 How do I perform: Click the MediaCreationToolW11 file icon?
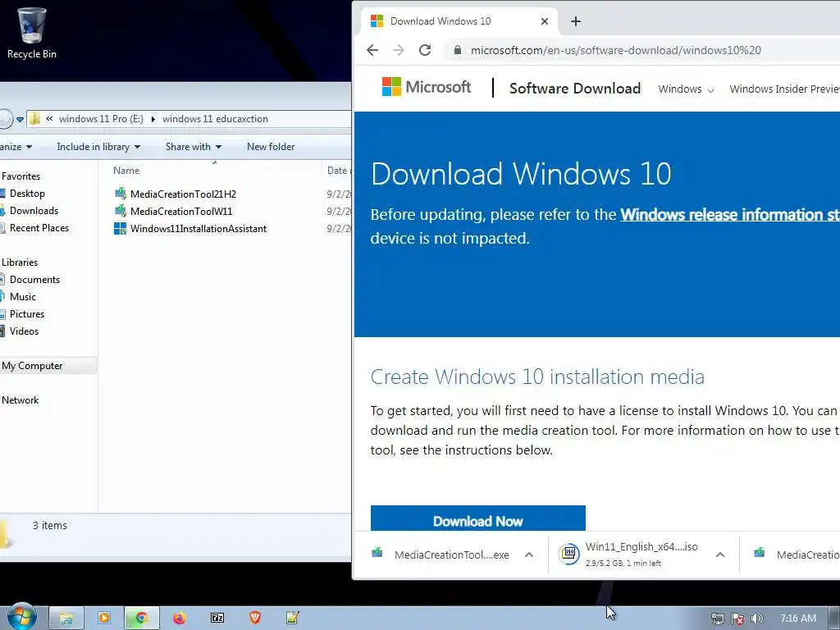(x=121, y=211)
